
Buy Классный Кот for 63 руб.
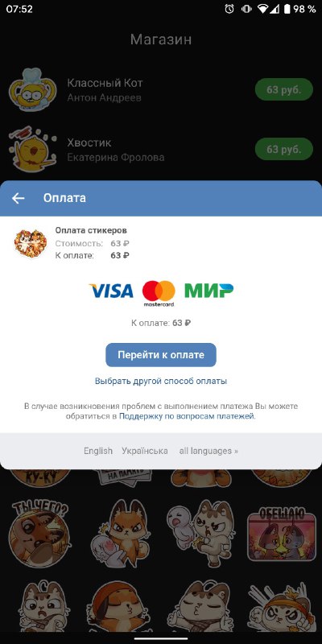point(284,89)
